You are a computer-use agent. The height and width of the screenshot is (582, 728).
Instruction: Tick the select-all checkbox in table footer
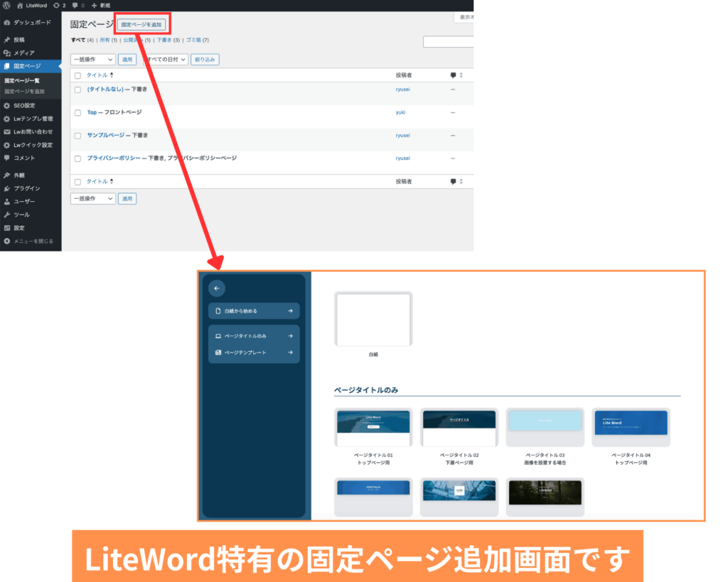click(x=78, y=182)
